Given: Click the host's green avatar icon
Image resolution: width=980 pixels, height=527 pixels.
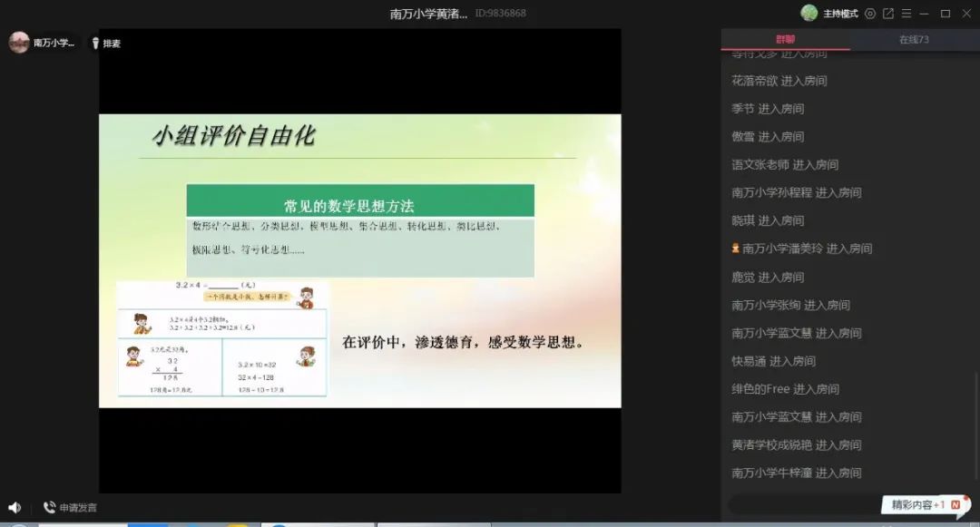Looking at the screenshot, I should click(x=808, y=14).
